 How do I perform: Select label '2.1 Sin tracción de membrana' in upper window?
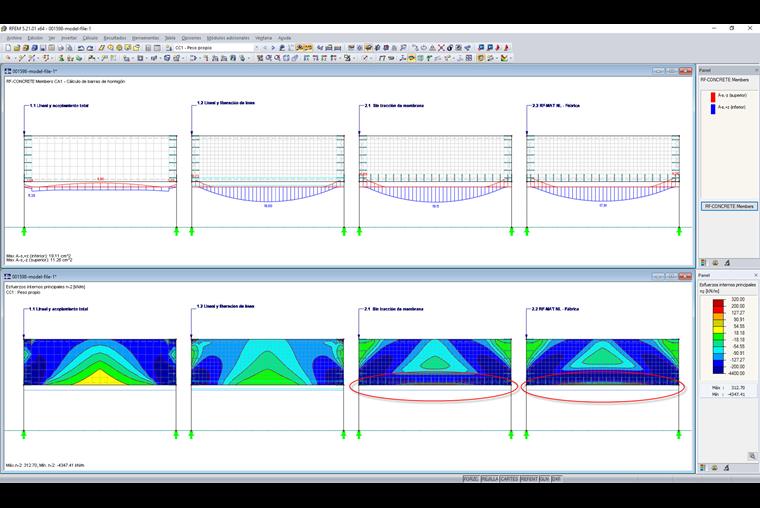click(x=394, y=105)
